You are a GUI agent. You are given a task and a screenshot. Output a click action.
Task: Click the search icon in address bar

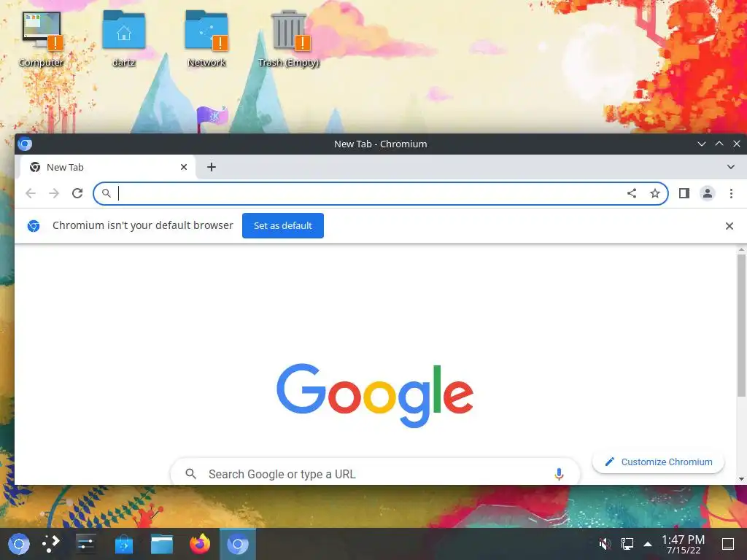pyautogui.click(x=107, y=193)
